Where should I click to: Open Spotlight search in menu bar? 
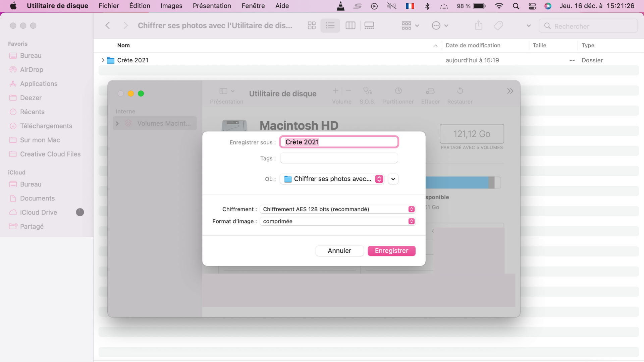[x=516, y=6]
